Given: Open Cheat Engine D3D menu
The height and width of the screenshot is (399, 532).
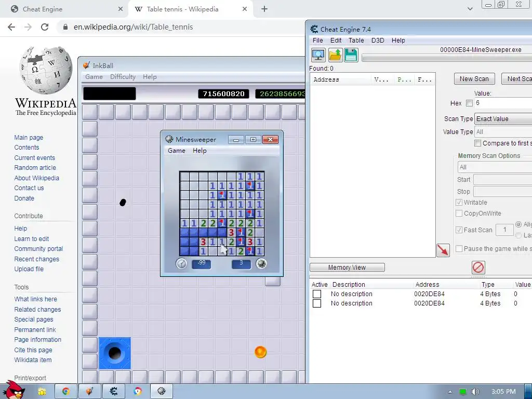Looking at the screenshot, I should [378, 41].
